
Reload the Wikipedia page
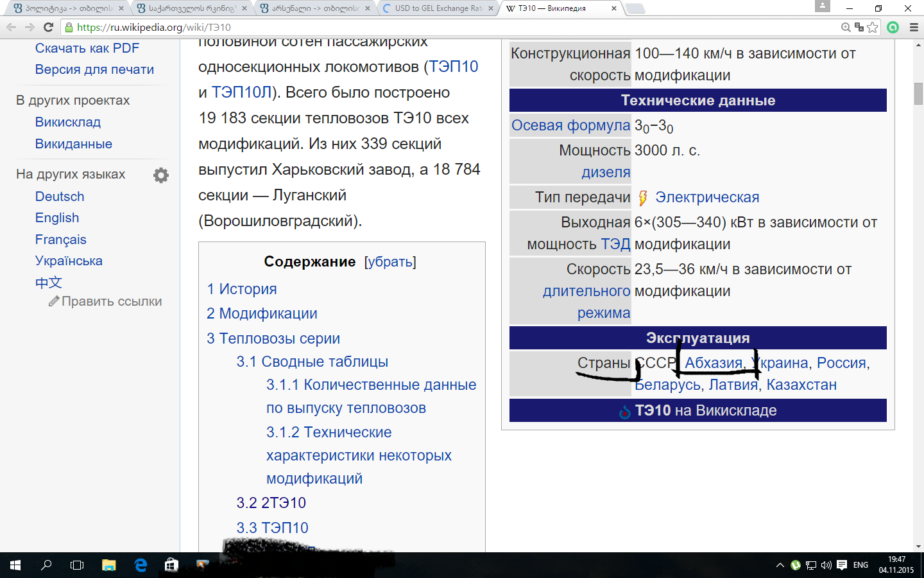(48, 27)
